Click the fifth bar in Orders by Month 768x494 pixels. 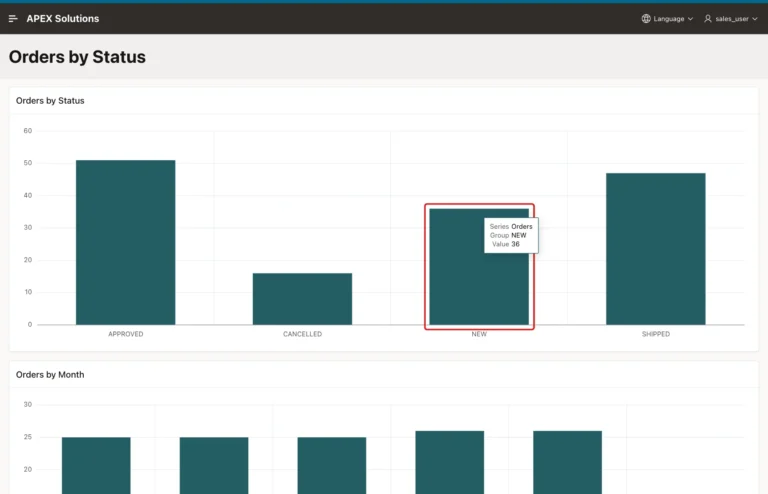click(x=567, y=463)
